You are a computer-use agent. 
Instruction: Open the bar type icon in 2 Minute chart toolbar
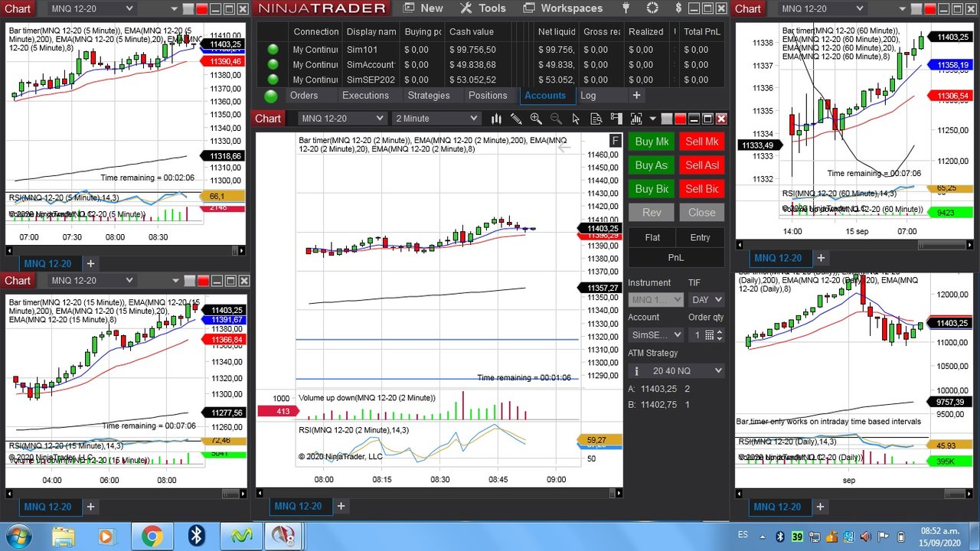coord(496,119)
